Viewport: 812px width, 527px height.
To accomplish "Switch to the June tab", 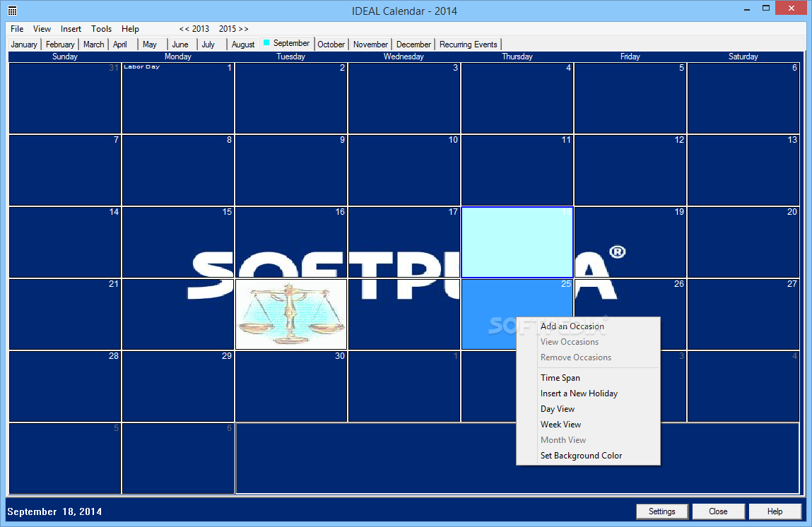I will pyautogui.click(x=180, y=45).
